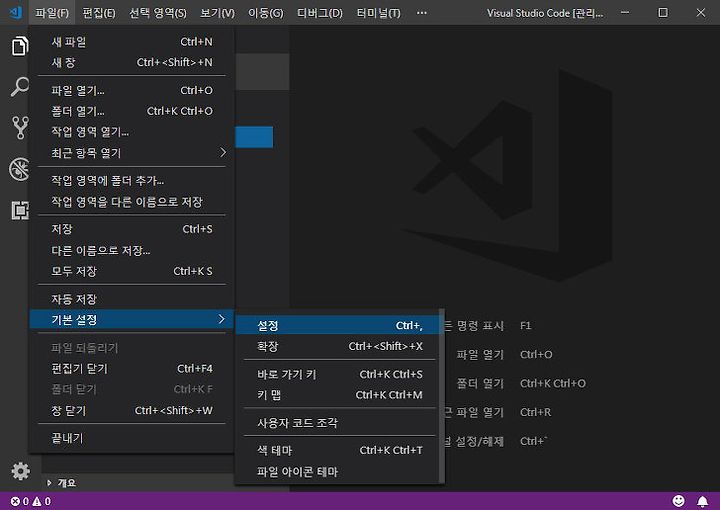Choose 작업 영역 열기... menu item
This screenshot has width=720, height=510.
pos(132,132)
